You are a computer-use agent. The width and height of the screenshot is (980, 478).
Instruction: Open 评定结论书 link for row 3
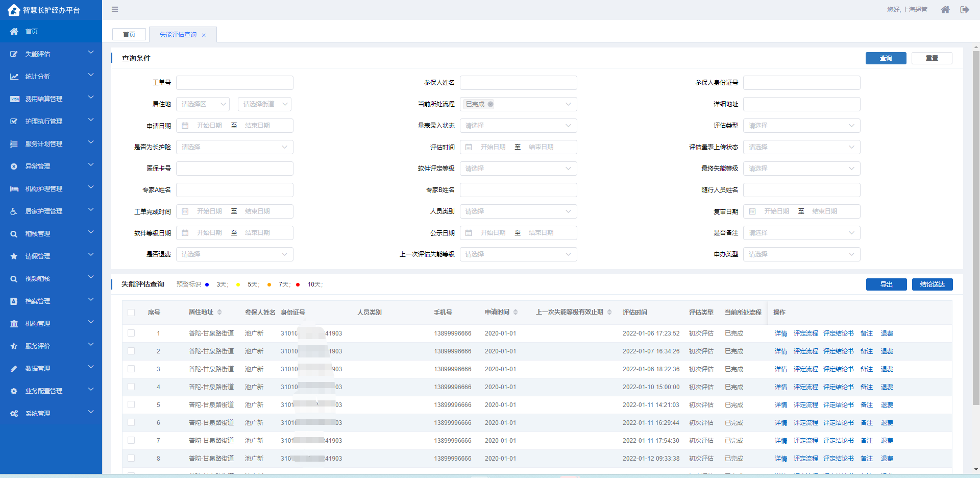point(839,369)
